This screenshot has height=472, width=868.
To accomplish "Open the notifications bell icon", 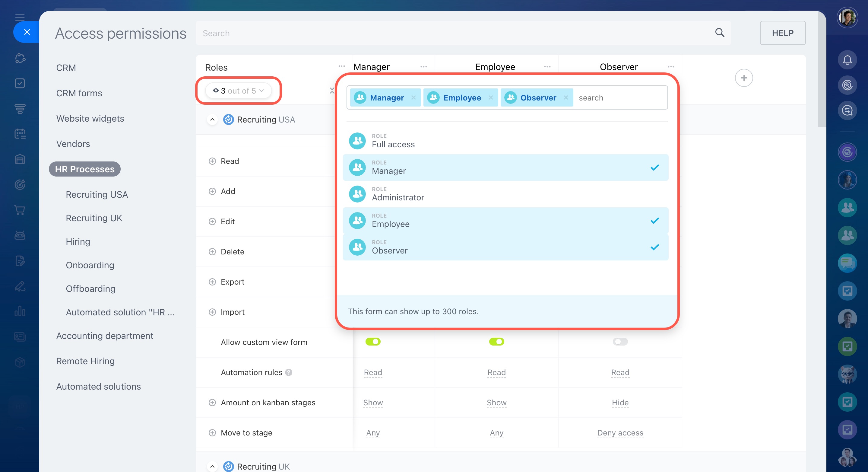I will pyautogui.click(x=847, y=60).
